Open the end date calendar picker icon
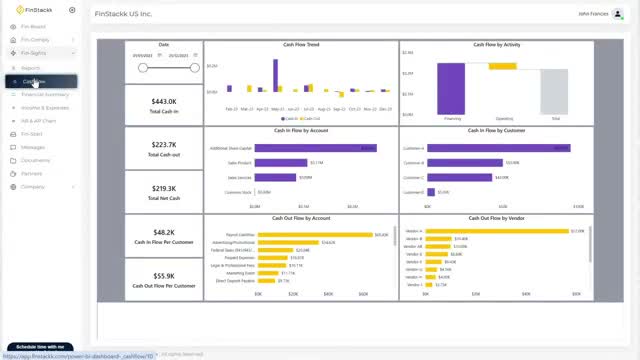The image size is (640, 360). pos(196,55)
